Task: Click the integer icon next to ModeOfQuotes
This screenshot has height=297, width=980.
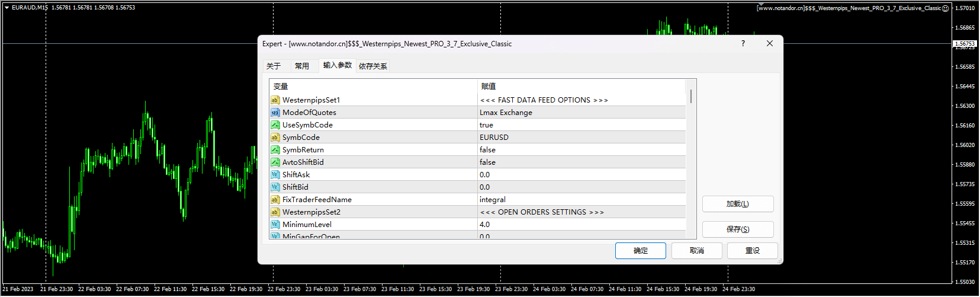Action: pyautogui.click(x=275, y=113)
